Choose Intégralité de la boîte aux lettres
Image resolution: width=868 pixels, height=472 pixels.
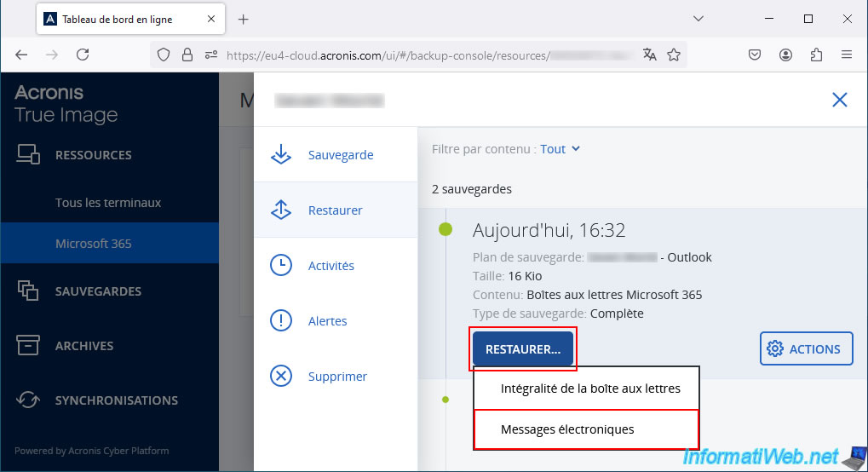(x=587, y=389)
